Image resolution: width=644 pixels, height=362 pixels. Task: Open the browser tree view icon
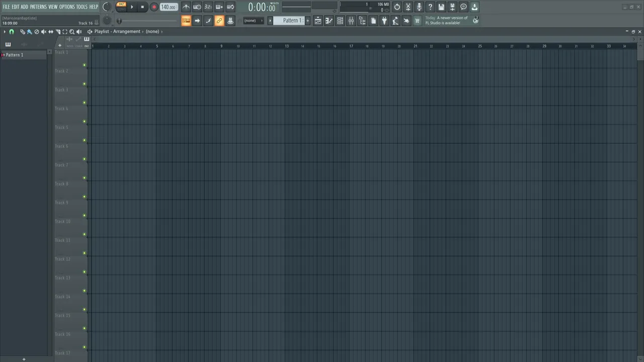(x=362, y=21)
